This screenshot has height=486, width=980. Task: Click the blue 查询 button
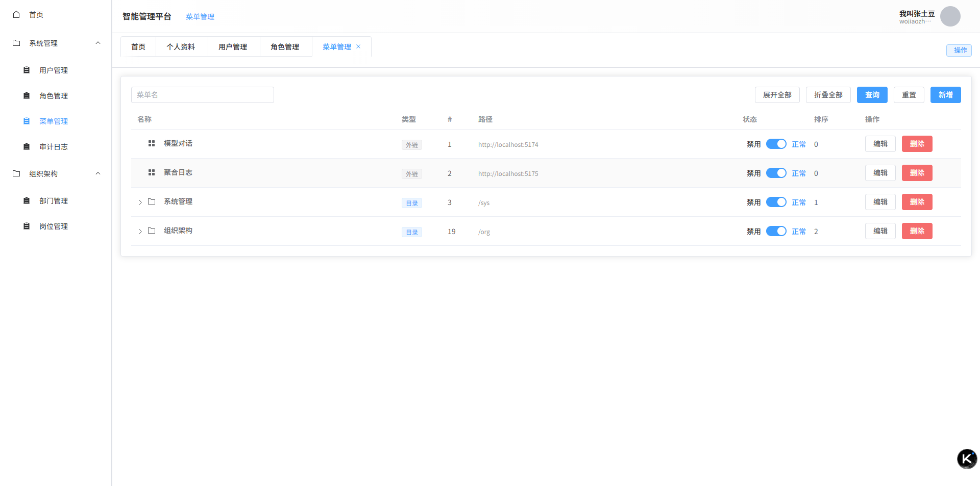(x=872, y=95)
